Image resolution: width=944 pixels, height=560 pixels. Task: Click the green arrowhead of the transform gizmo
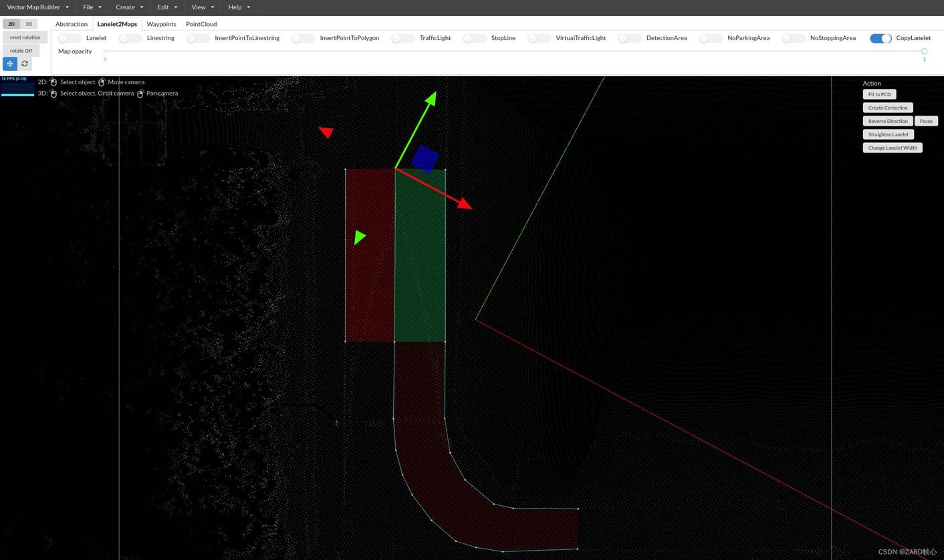coord(431,99)
